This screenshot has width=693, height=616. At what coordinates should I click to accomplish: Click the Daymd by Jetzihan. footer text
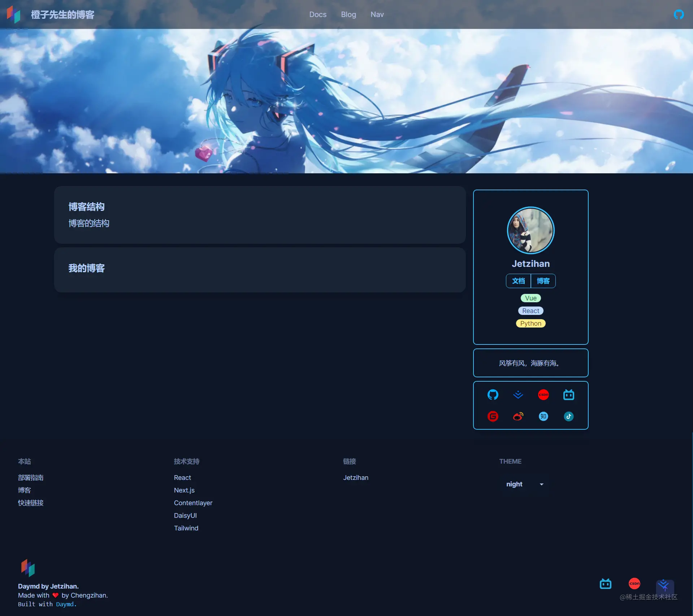[x=48, y=586]
